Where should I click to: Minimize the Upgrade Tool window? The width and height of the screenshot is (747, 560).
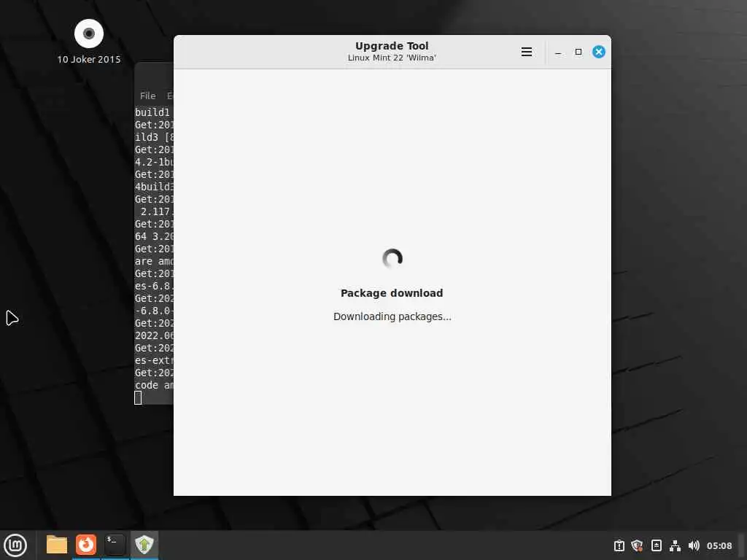point(558,52)
